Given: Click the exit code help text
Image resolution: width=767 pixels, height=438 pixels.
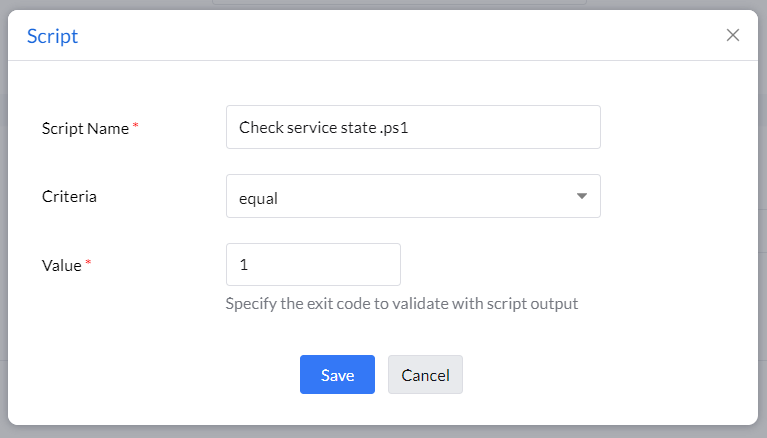Looking at the screenshot, I should coord(402,303).
